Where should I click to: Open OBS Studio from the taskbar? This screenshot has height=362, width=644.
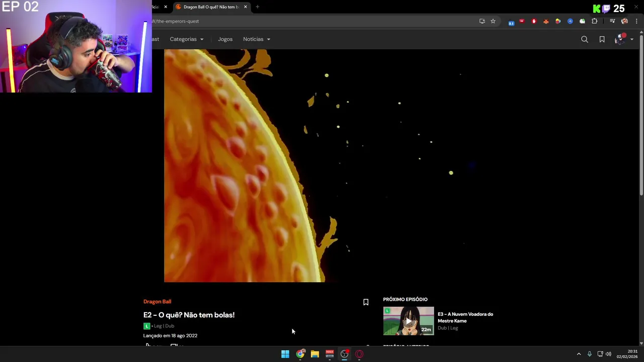coord(345,354)
